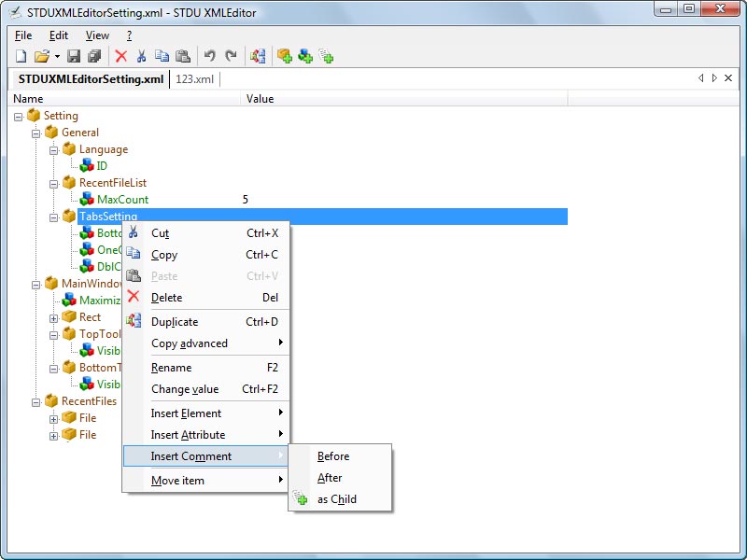Click the Undo arrow icon
This screenshot has width=747, height=560.
tap(209, 56)
